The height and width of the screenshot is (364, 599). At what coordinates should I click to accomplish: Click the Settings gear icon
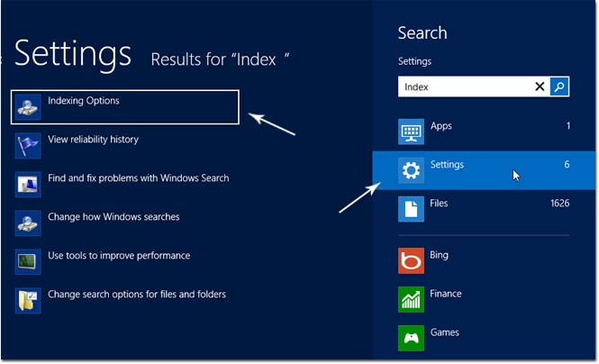[411, 170]
